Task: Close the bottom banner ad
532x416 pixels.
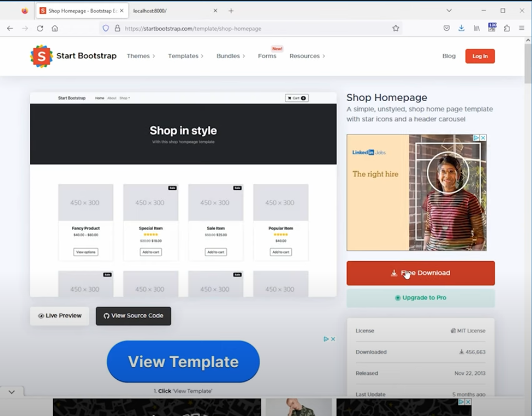Action: coord(468,402)
